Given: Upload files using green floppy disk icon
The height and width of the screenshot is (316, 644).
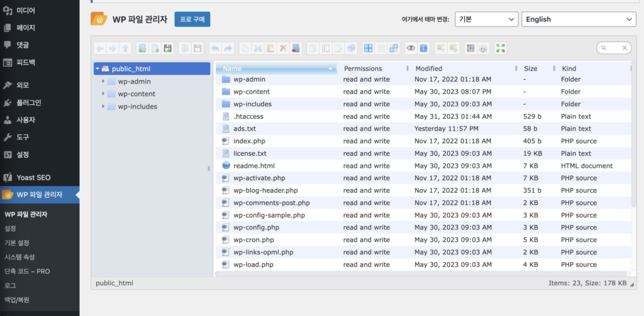Looking at the screenshot, I should (x=167, y=48).
